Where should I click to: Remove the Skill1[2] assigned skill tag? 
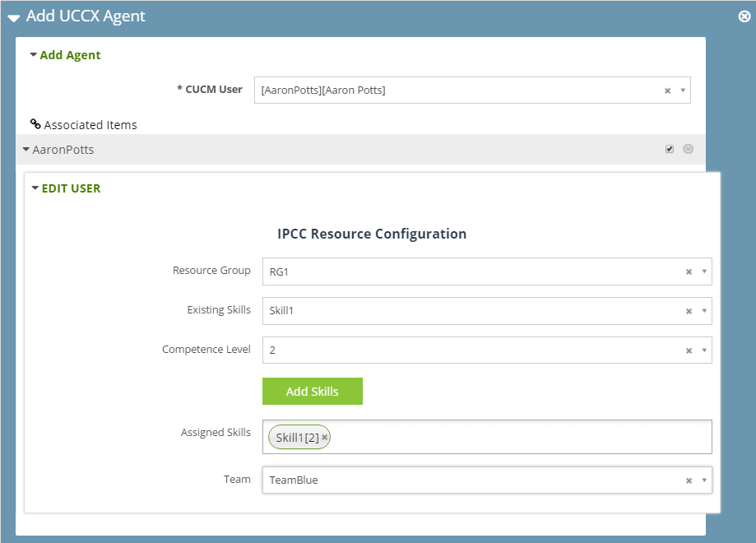coord(324,438)
